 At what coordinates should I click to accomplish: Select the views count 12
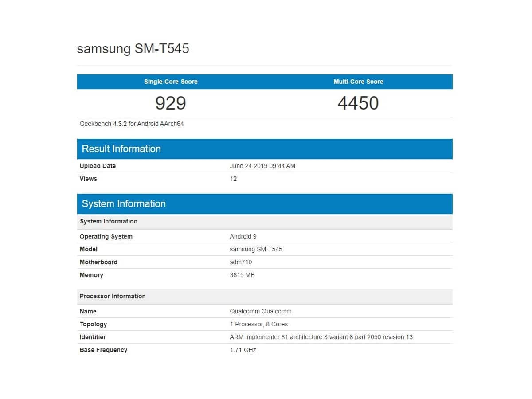click(x=233, y=179)
